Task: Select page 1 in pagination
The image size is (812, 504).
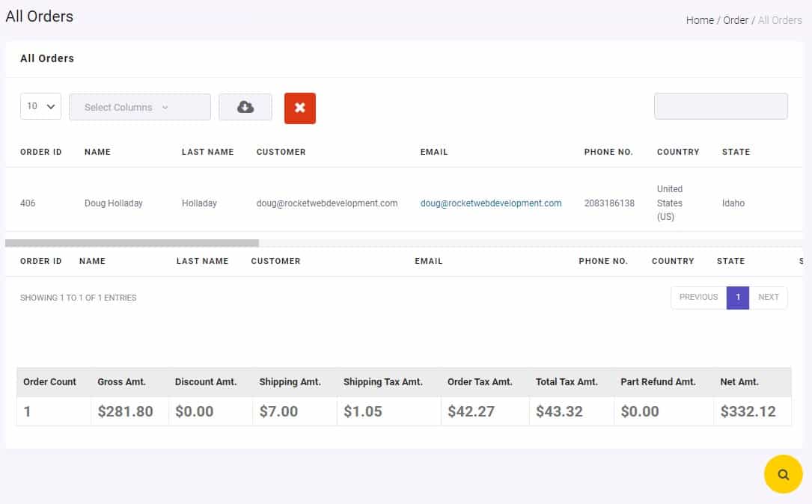Action: [738, 297]
